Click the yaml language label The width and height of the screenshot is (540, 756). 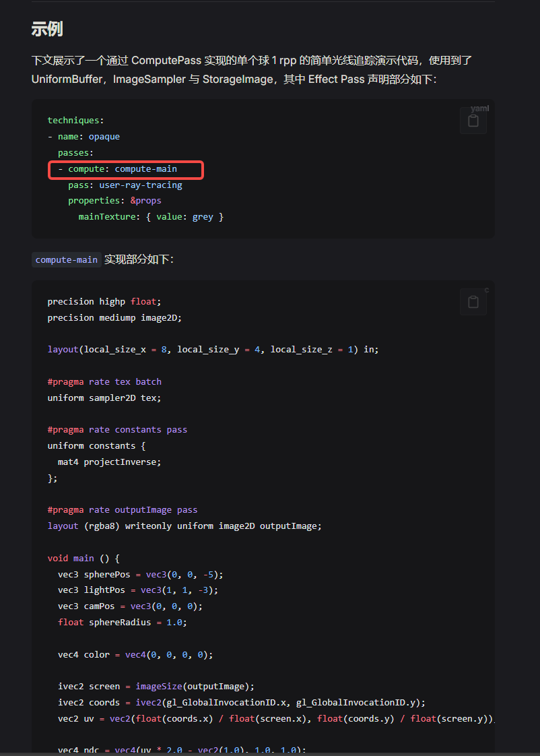479,108
